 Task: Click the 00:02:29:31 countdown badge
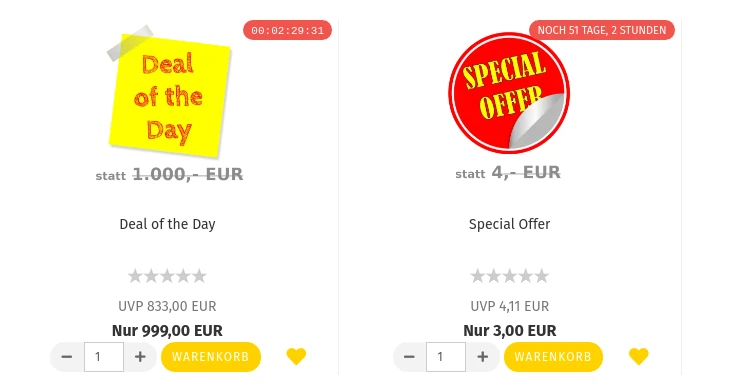click(x=287, y=30)
